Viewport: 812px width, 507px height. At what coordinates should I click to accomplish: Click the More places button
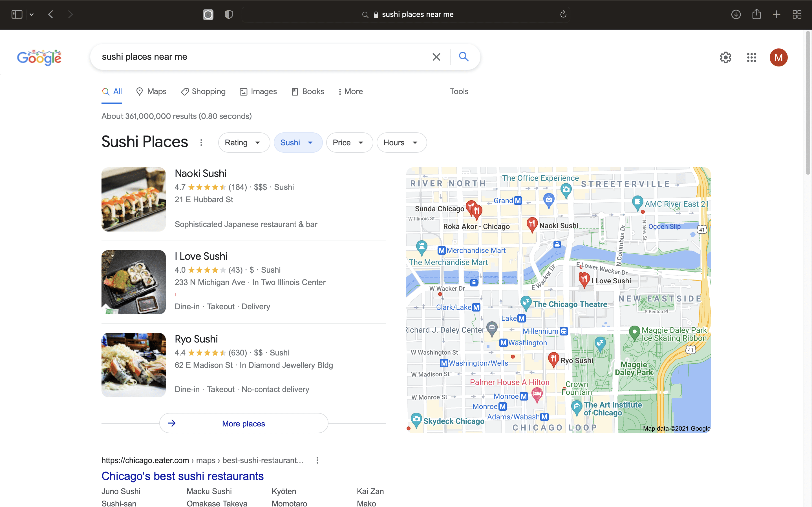click(244, 424)
